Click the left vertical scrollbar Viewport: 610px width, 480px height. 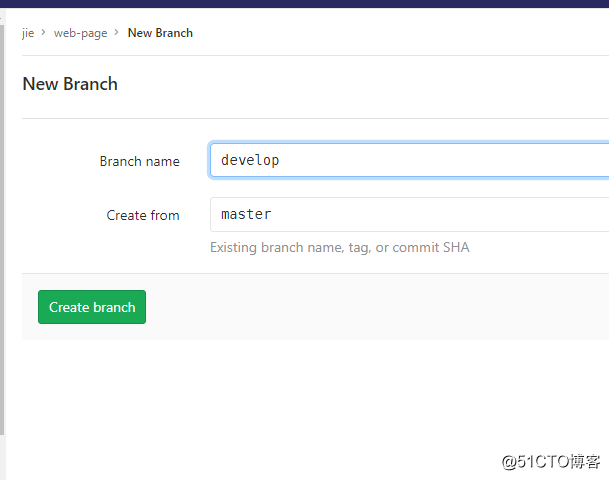click(x=2, y=229)
